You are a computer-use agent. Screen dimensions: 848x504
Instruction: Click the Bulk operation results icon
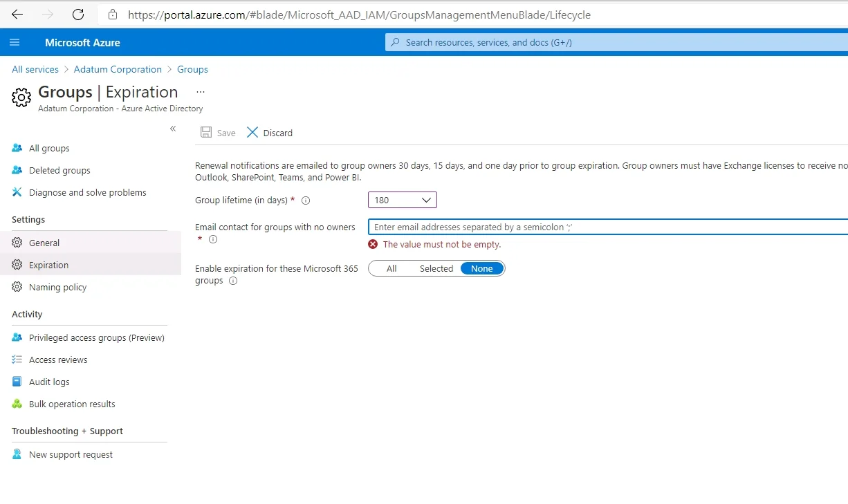pyautogui.click(x=17, y=404)
